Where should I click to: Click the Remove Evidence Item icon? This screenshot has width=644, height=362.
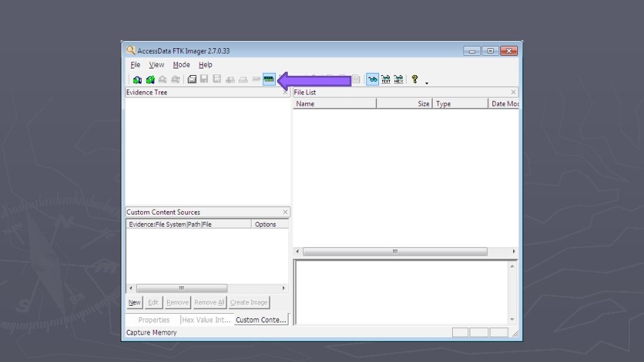point(162,79)
